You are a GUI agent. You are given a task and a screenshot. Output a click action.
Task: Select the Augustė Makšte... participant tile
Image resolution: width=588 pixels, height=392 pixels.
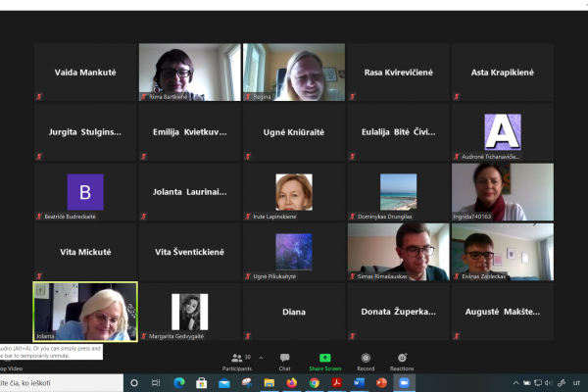click(x=503, y=312)
